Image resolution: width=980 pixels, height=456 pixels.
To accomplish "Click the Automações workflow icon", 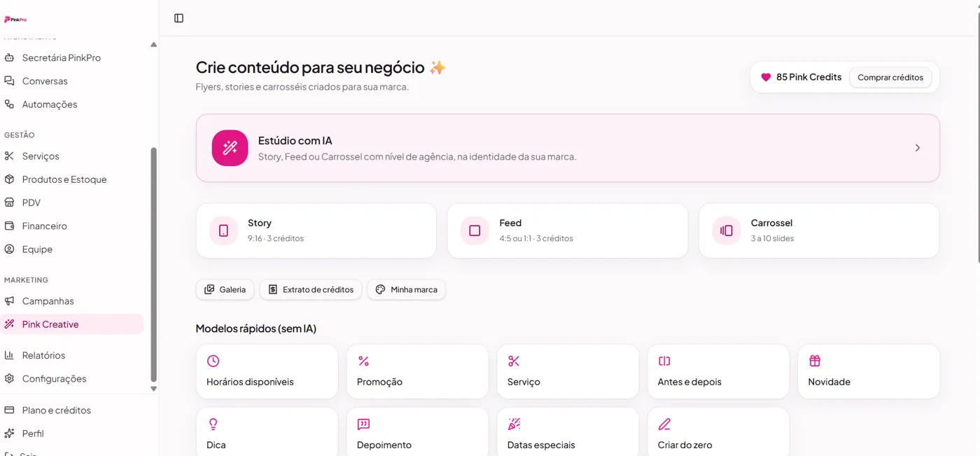I will [9, 104].
